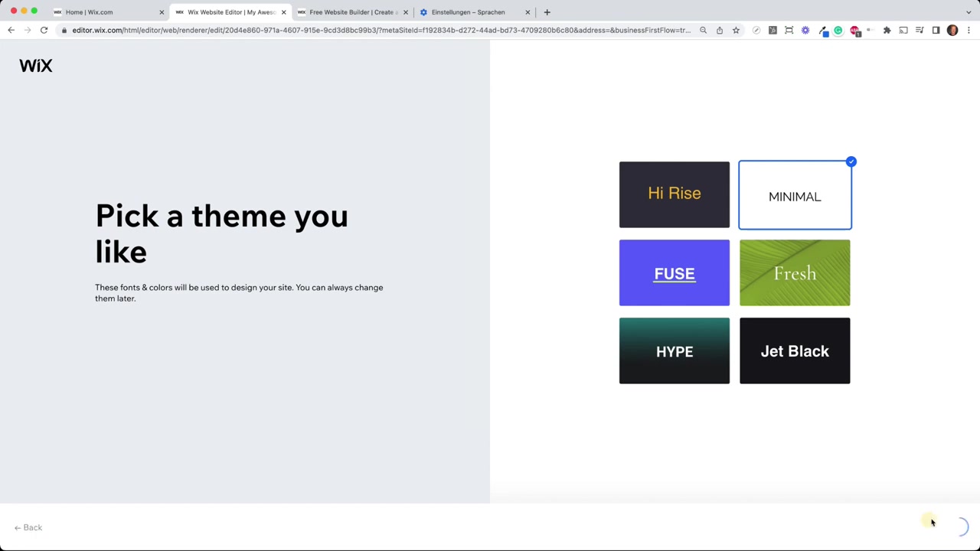Close the Wix Website Editor tab

tap(283, 12)
